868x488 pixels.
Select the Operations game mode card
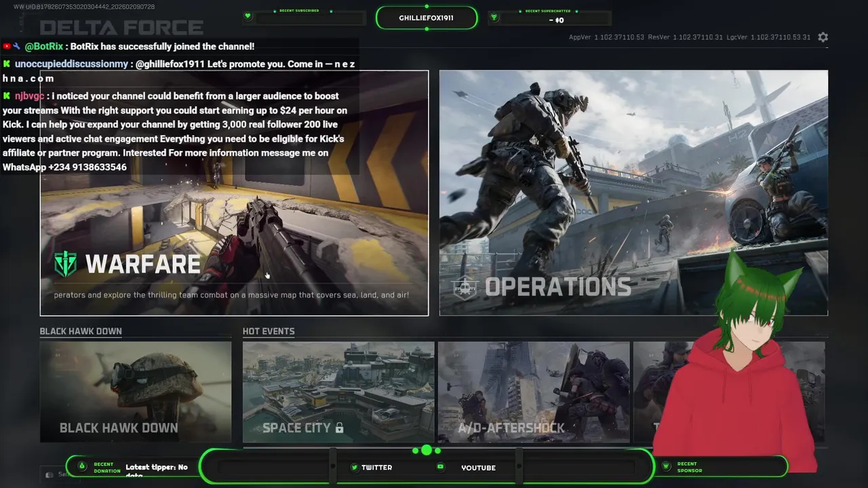click(x=633, y=193)
